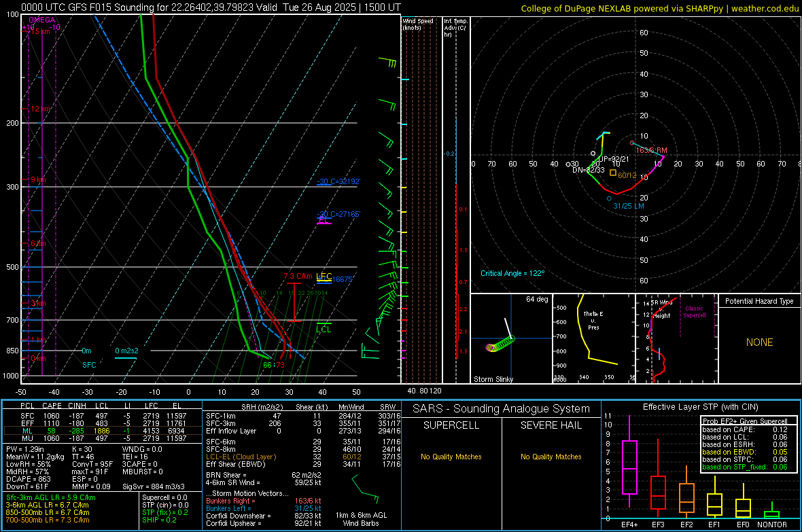Click the Wind Speed (knots) panel header

(418, 24)
